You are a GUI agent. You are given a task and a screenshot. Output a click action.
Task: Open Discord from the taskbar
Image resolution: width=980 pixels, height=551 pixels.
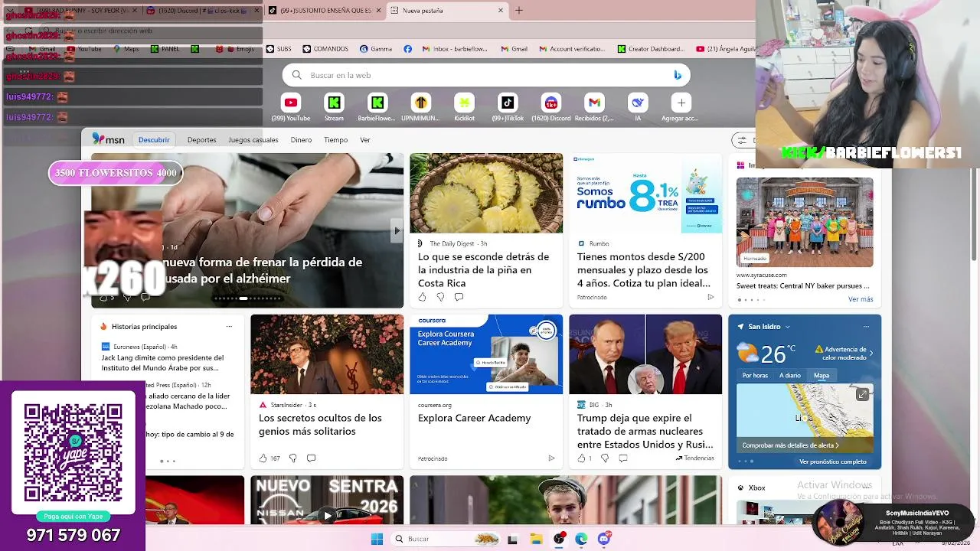(x=604, y=539)
